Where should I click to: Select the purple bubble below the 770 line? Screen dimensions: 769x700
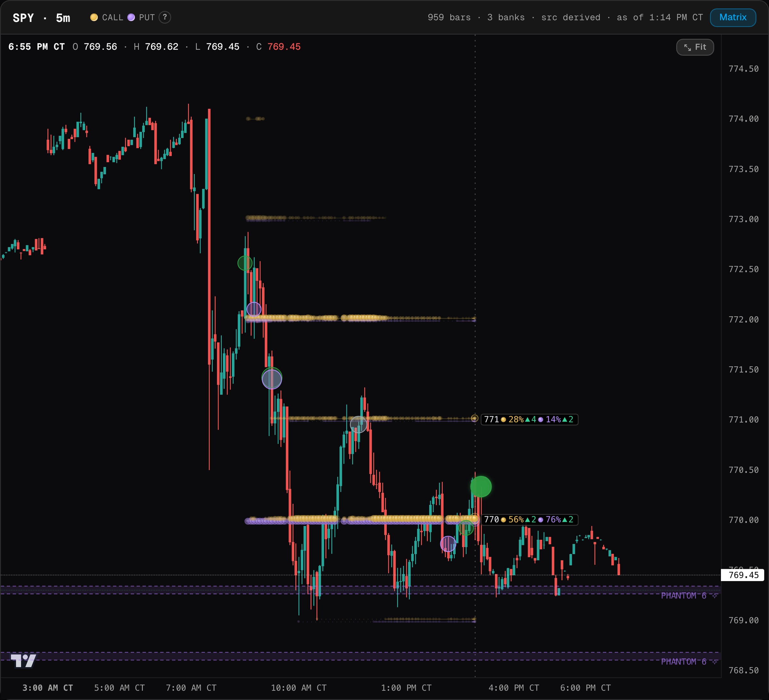tap(448, 544)
